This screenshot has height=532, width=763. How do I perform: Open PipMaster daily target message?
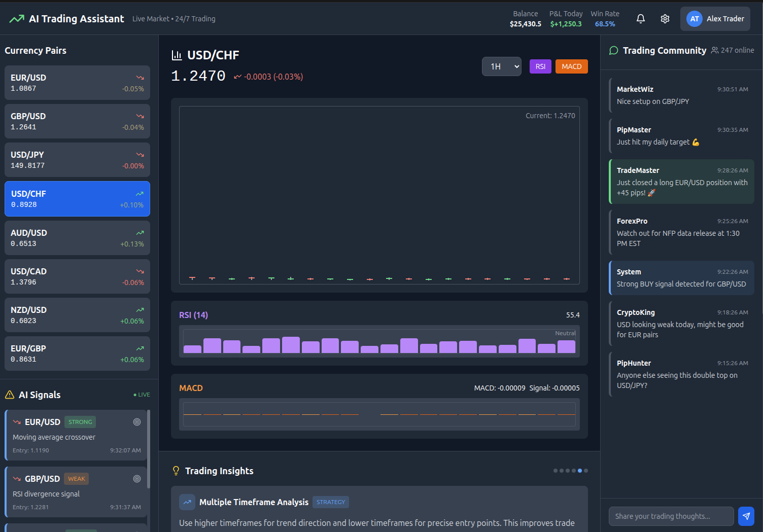[681, 136]
